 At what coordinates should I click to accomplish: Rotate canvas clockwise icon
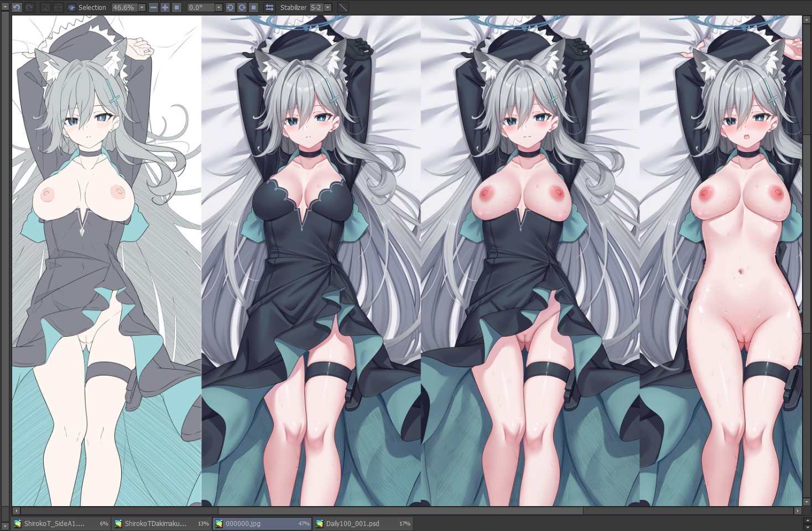242,7
